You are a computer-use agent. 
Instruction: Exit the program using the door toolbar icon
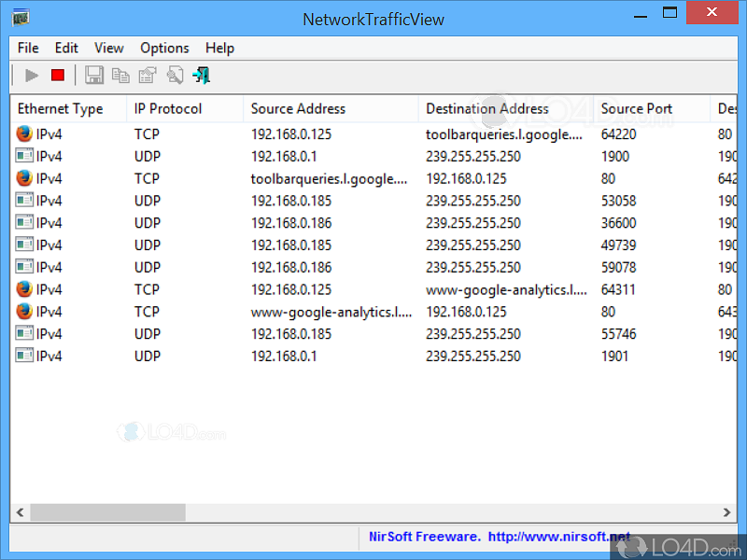coord(201,75)
